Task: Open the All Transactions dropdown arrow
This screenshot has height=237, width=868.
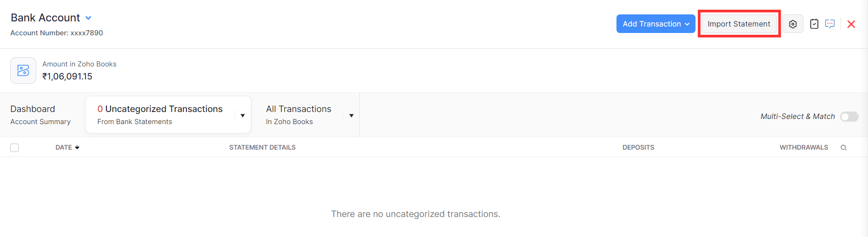Action: tap(351, 116)
